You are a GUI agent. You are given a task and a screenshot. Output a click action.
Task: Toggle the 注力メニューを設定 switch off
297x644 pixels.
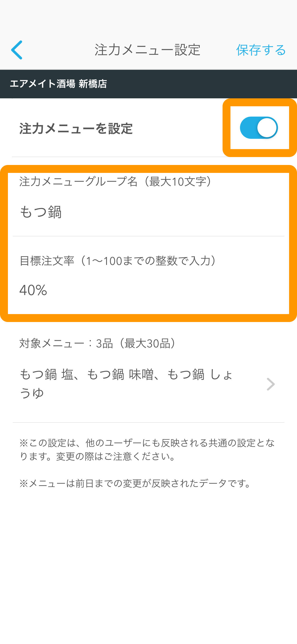point(259,128)
